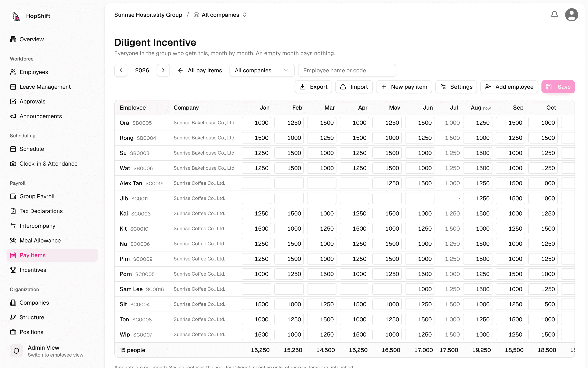Click the HopShift rabbit logo

pos(16,16)
